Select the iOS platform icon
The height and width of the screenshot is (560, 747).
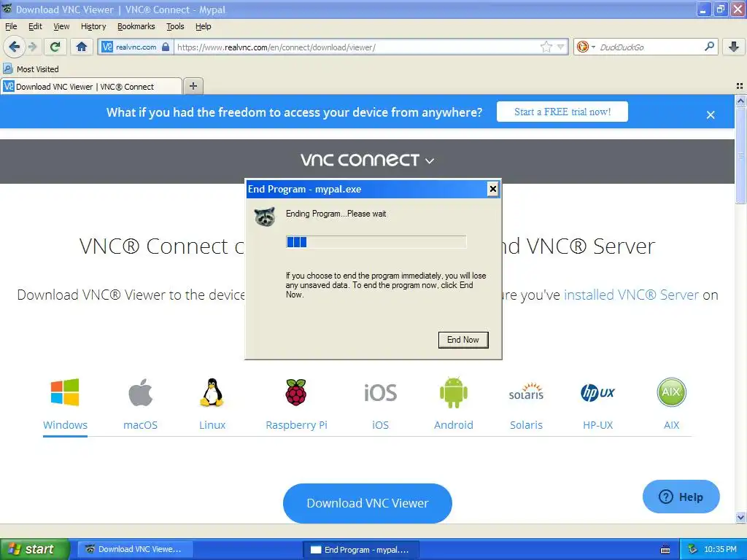click(x=380, y=392)
